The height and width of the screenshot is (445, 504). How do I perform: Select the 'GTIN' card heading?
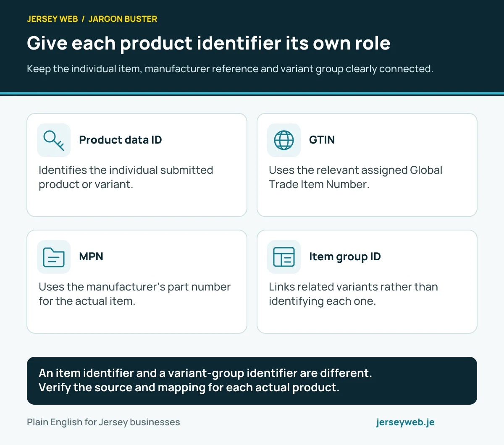pyautogui.click(x=322, y=140)
